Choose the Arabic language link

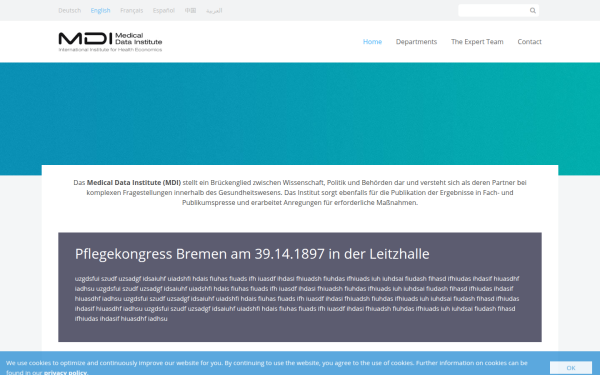[214, 10]
